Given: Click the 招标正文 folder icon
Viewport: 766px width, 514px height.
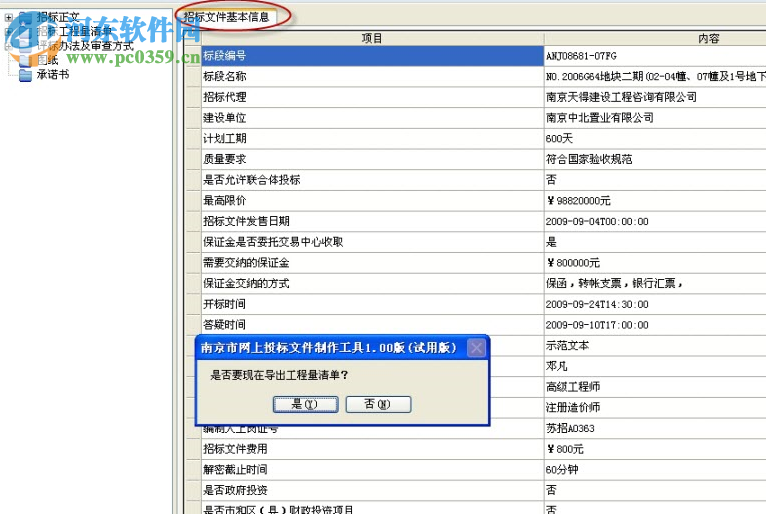Looking at the screenshot, I should [x=25, y=18].
